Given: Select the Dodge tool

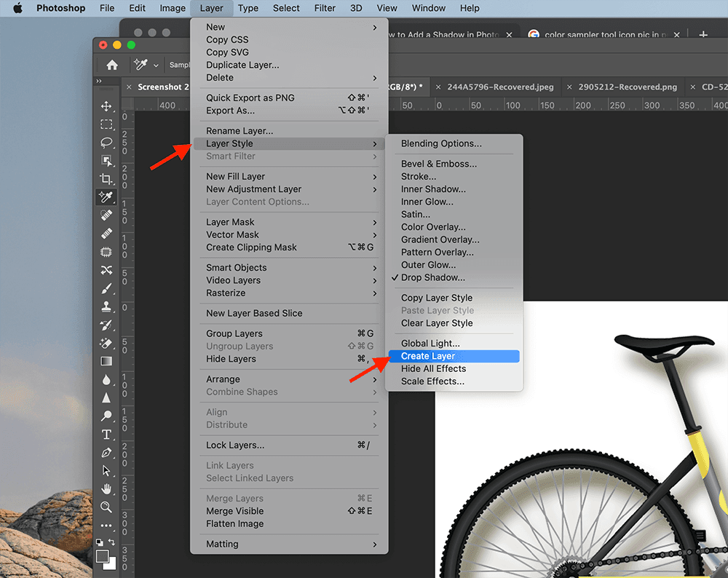Looking at the screenshot, I should click(106, 416).
